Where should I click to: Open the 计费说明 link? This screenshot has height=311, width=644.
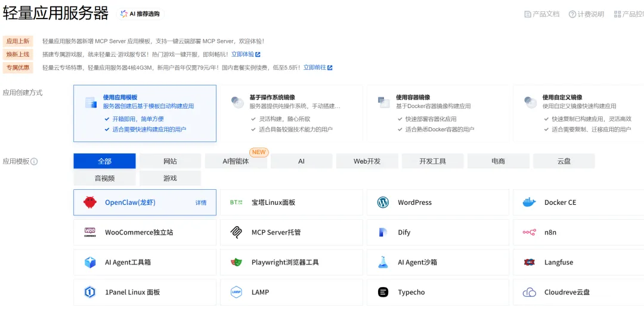tap(587, 14)
